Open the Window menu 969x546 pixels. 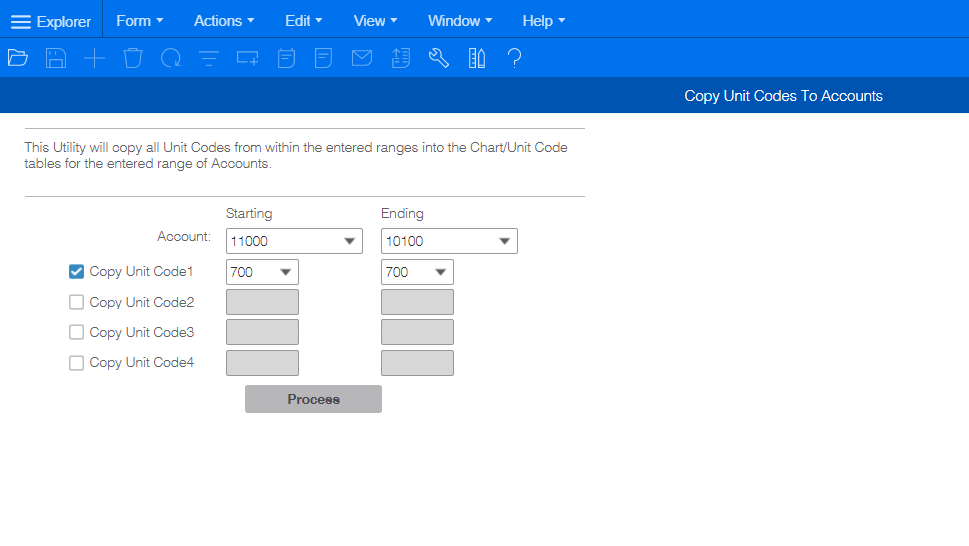460,21
